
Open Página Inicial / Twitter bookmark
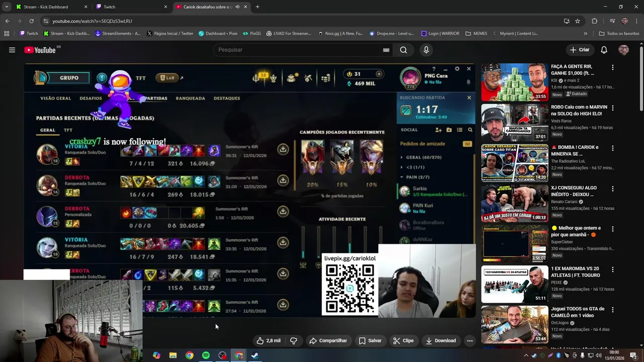pos(170,34)
